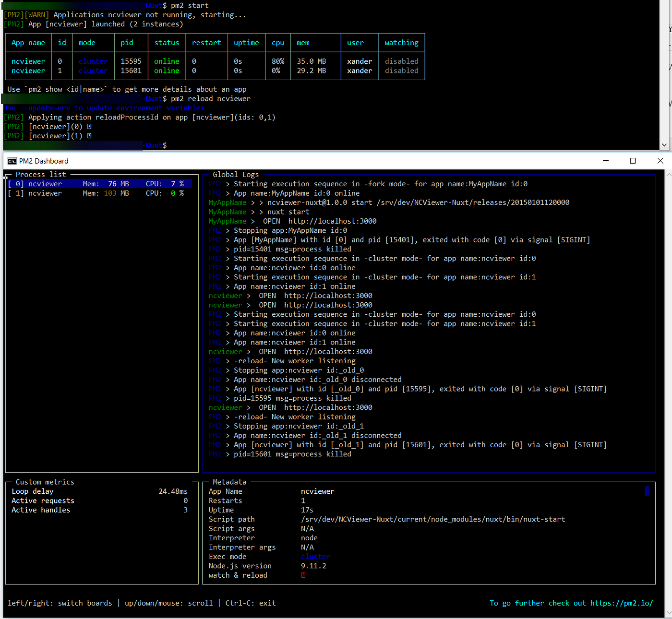The width and height of the screenshot is (672, 619).
Task: Click the log line 'pid=15401 msg=process killed'
Action: [x=292, y=249]
